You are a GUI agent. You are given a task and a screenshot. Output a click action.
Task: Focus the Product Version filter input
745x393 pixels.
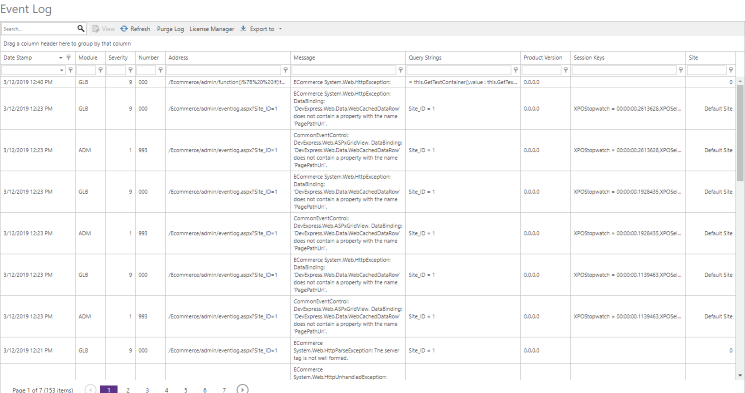(x=541, y=70)
